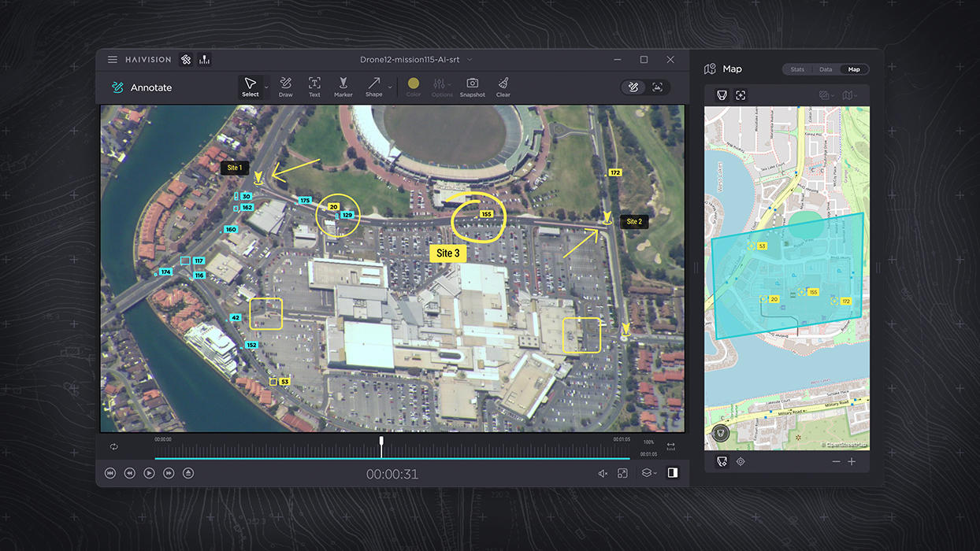The height and width of the screenshot is (551, 980).
Task: Open the map style dropdown
Action: click(850, 95)
